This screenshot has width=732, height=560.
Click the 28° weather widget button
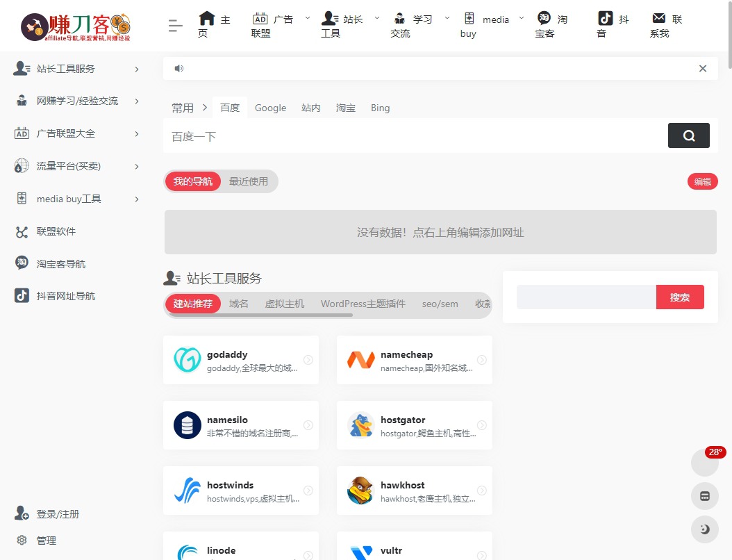click(705, 462)
